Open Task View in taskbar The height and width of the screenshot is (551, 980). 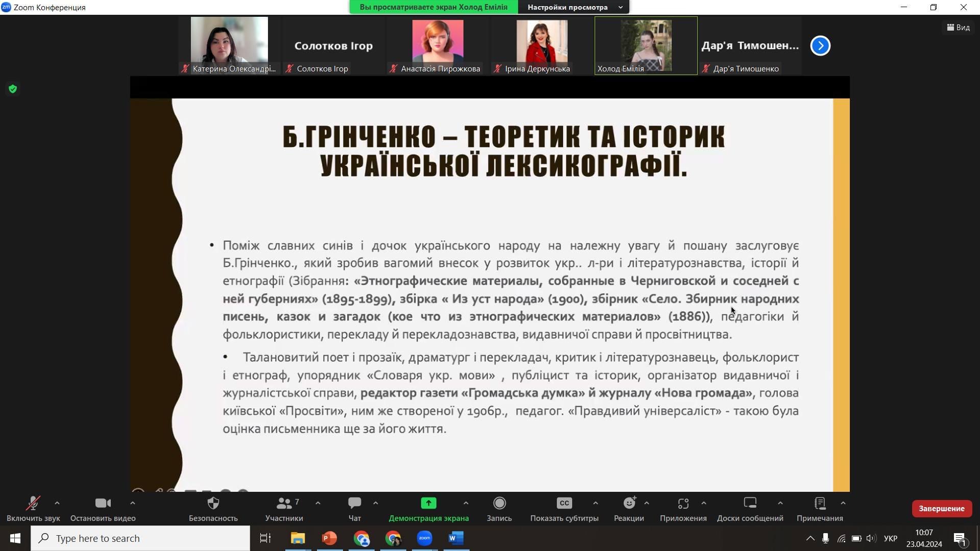coord(265,538)
